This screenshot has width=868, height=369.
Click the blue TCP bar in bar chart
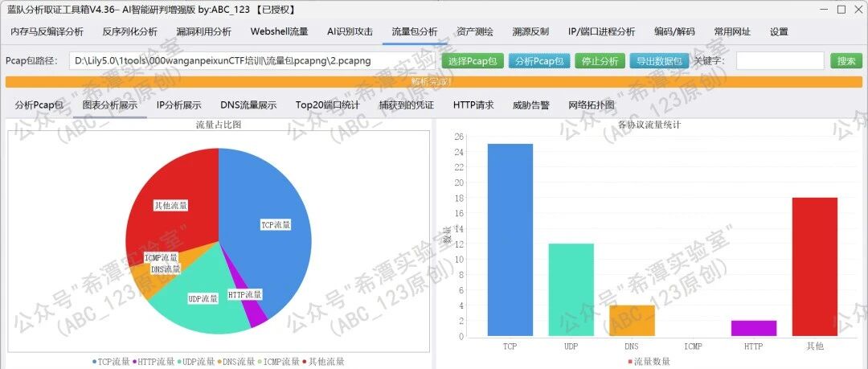[510, 240]
